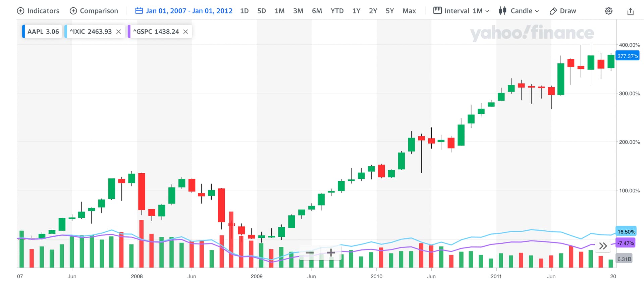Edit the Jan 01, 2007 - Jan 01, 2012 range
Screen dimensions: 644x285
pos(189,11)
